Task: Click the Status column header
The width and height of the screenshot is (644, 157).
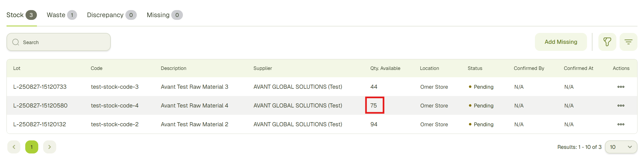Action: [475, 68]
